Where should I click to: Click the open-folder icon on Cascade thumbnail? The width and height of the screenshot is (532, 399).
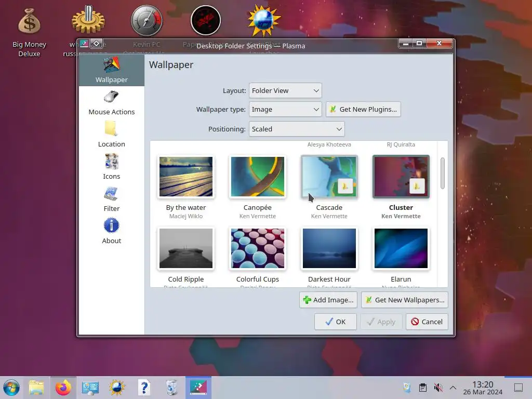tap(345, 187)
